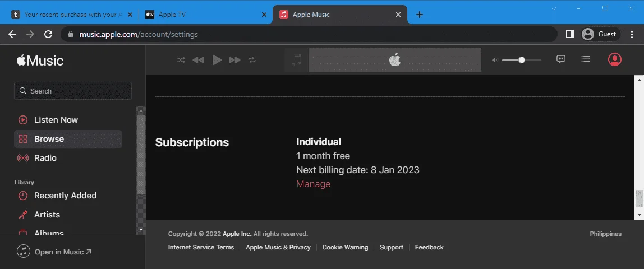Click the Recently Added clock icon

click(22, 196)
